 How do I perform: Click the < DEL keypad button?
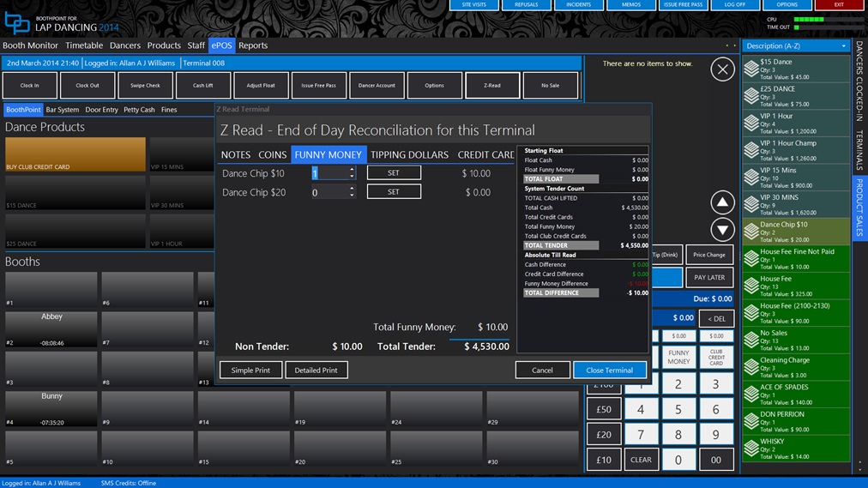click(716, 318)
